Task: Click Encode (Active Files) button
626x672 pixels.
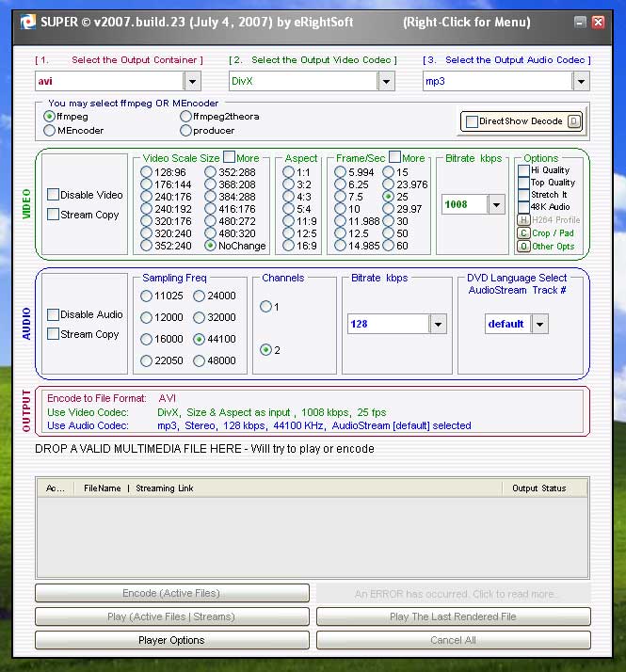Action: [172, 593]
